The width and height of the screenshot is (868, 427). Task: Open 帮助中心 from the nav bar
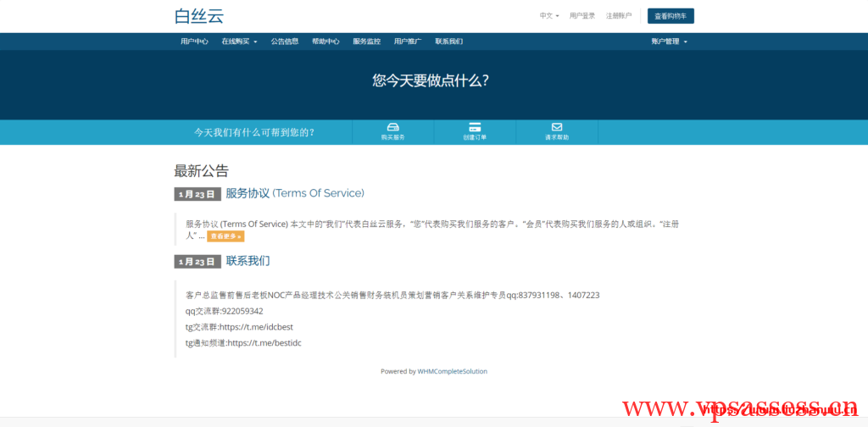(x=325, y=42)
